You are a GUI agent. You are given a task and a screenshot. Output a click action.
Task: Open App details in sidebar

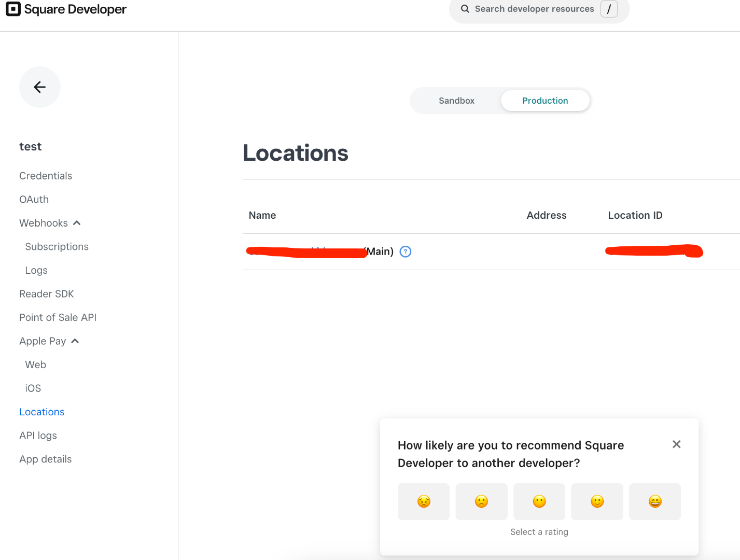coord(46,459)
